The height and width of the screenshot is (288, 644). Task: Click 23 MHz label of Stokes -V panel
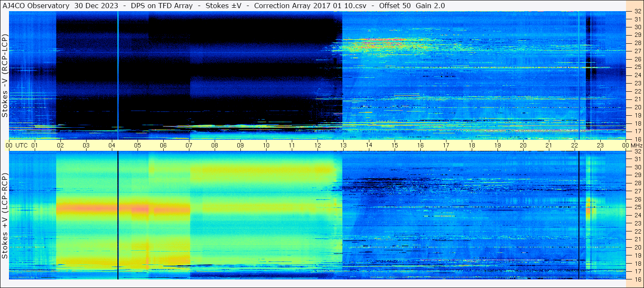[x=637, y=83]
